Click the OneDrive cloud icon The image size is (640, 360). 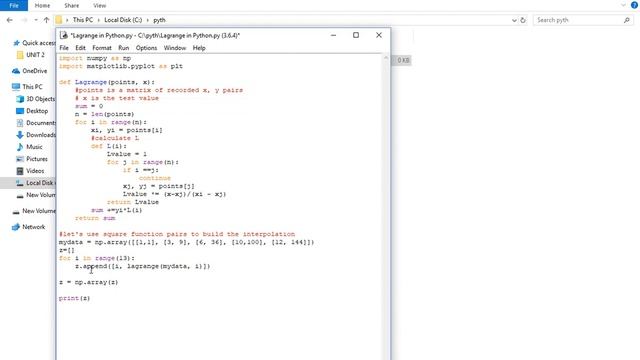pyautogui.click(x=16, y=71)
